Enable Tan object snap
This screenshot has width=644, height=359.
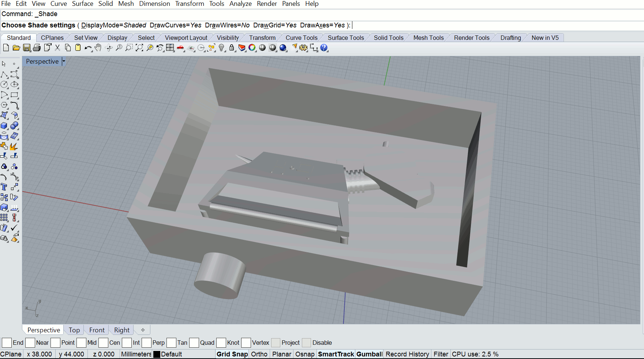[x=171, y=343]
